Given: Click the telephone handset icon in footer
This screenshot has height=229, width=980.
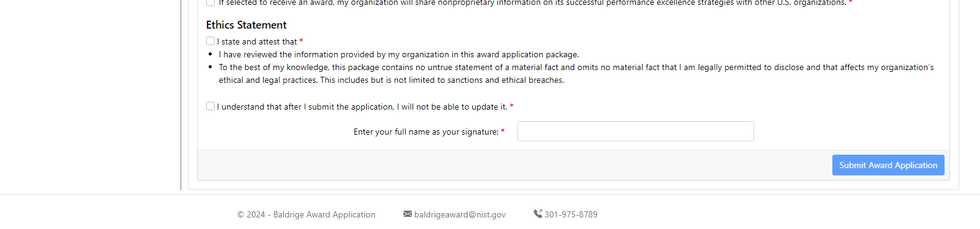Looking at the screenshot, I should click(538, 214).
